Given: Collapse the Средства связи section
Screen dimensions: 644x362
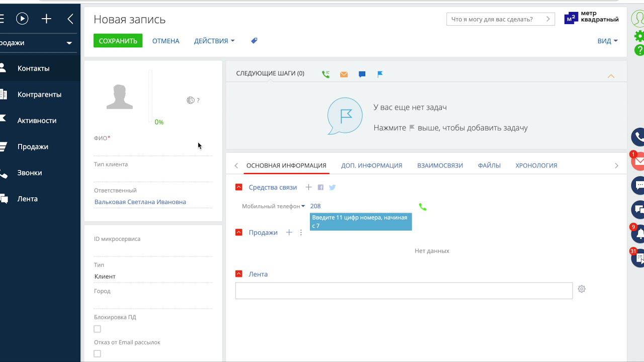Looking at the screenshot, I should [x=239, y=188].
